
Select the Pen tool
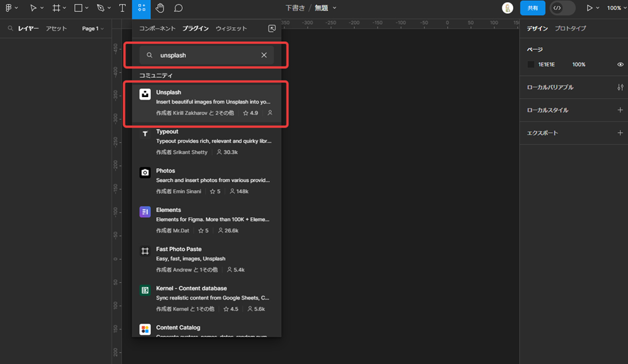100,8
